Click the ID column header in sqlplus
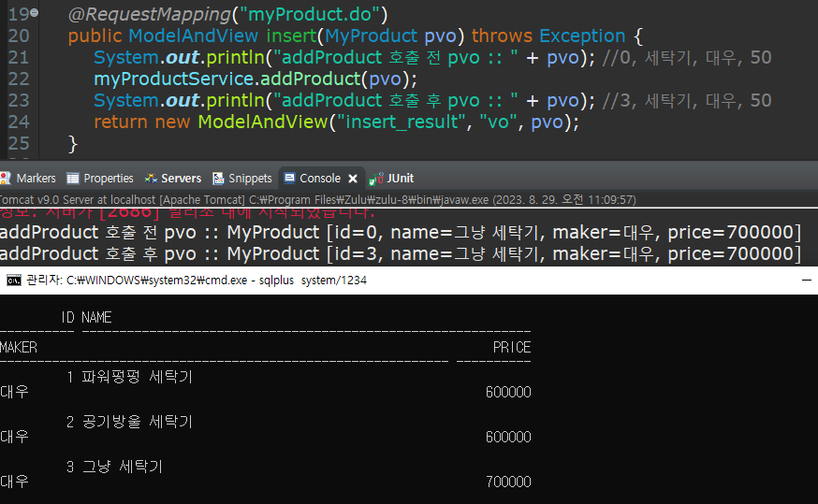This screenshot has height=504, width=818. tap(67, 317)
